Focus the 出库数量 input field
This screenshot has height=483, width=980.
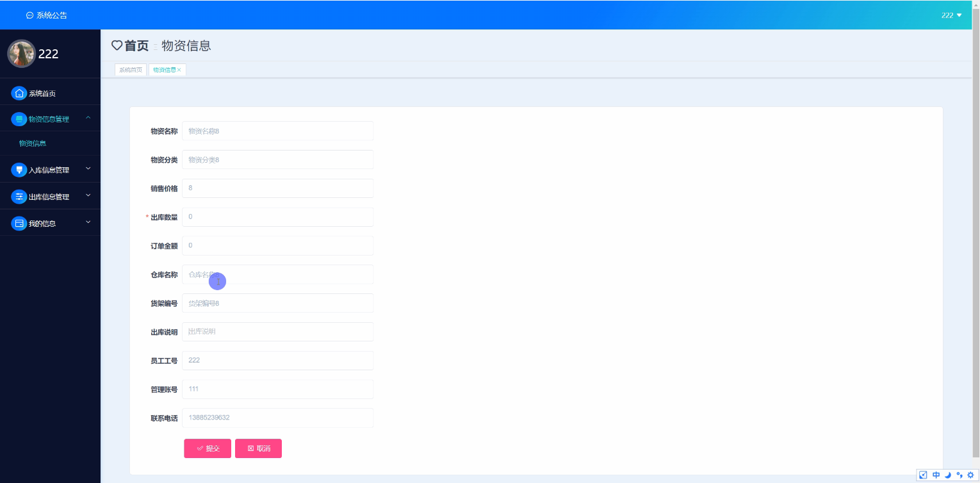tap(277, 217)
